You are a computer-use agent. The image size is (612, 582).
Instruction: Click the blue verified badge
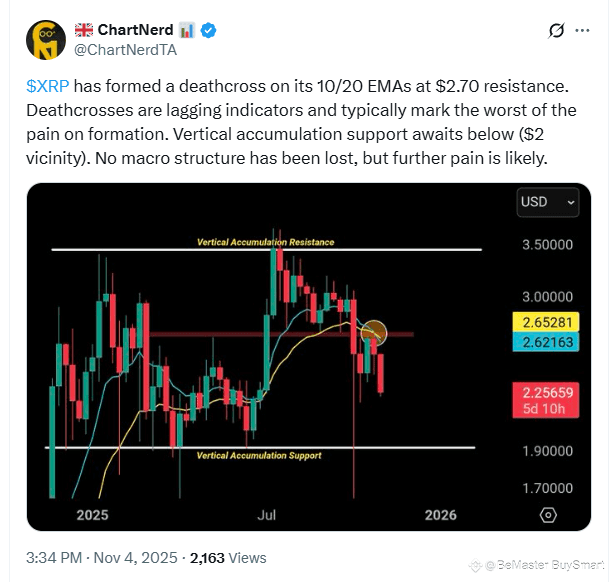coord(208,30)
